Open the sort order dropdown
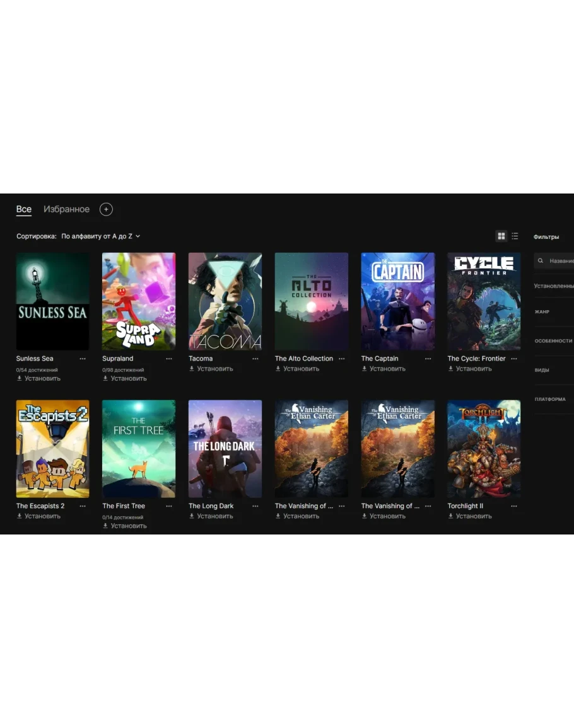The image size is (574, 728). pyautogui.click(x=101, y=236)
